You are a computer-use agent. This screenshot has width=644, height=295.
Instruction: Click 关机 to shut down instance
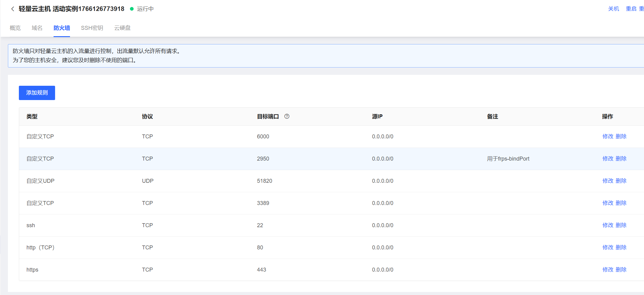[613, 9]
